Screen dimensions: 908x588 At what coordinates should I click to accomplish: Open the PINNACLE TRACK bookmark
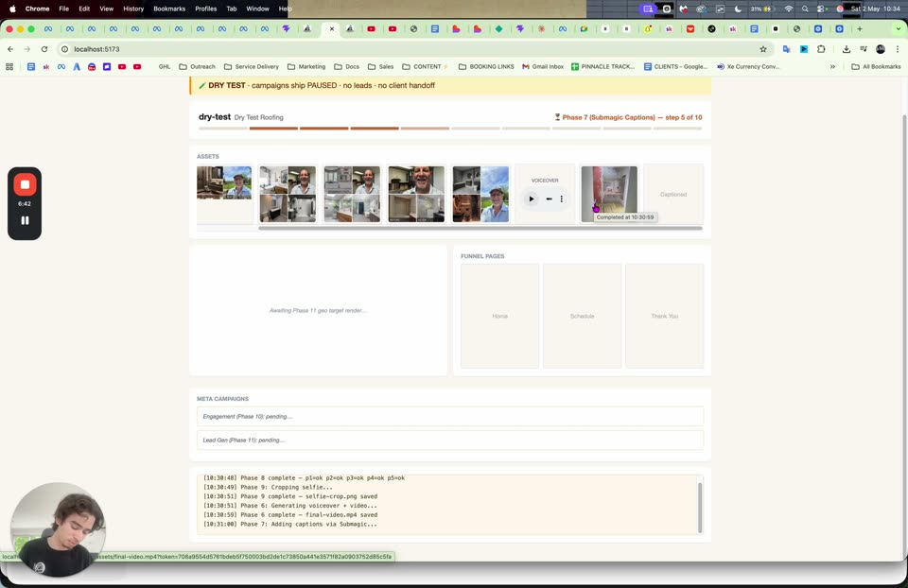click(x=602, y=66)
